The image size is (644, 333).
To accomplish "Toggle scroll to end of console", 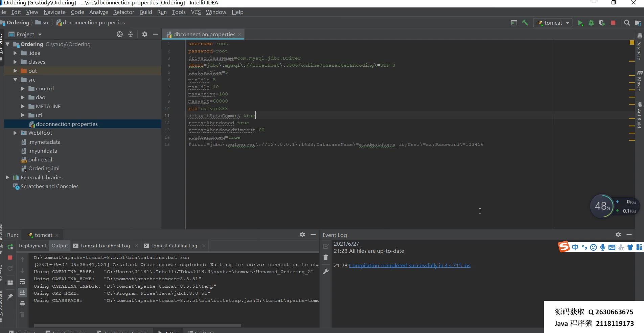I will click(22, 292).
